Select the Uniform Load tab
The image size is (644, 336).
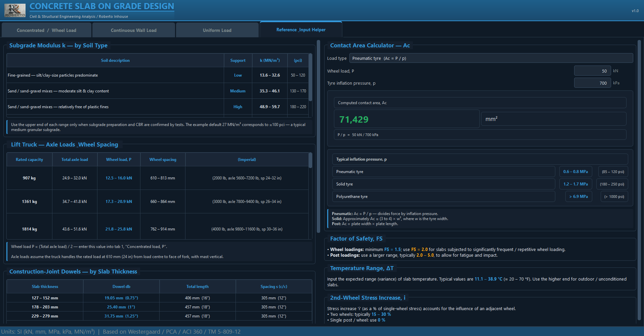tap(217, 30)
